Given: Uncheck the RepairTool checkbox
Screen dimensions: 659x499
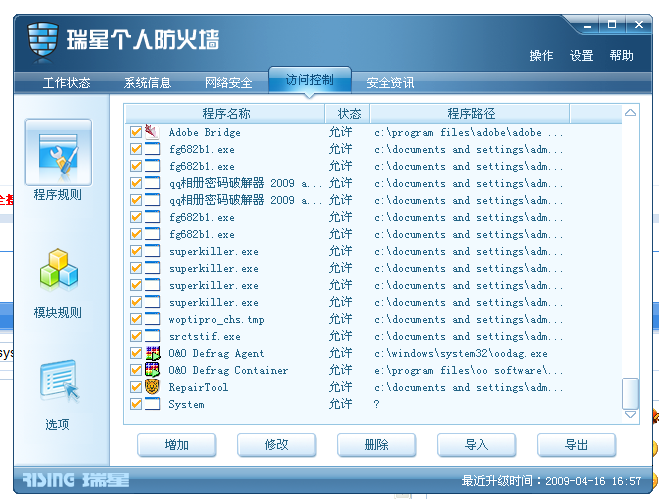Looking at the screenshot, I should point(136,387).
